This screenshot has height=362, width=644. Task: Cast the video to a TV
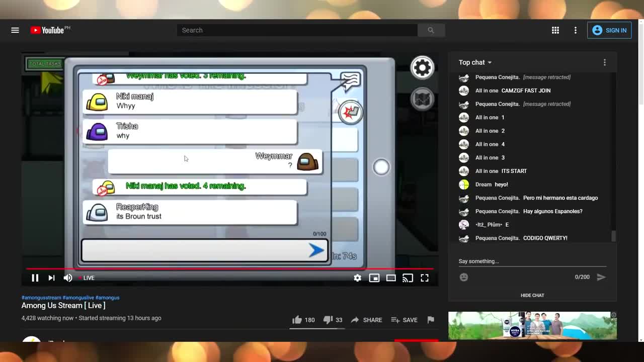[x=408, y=278]
